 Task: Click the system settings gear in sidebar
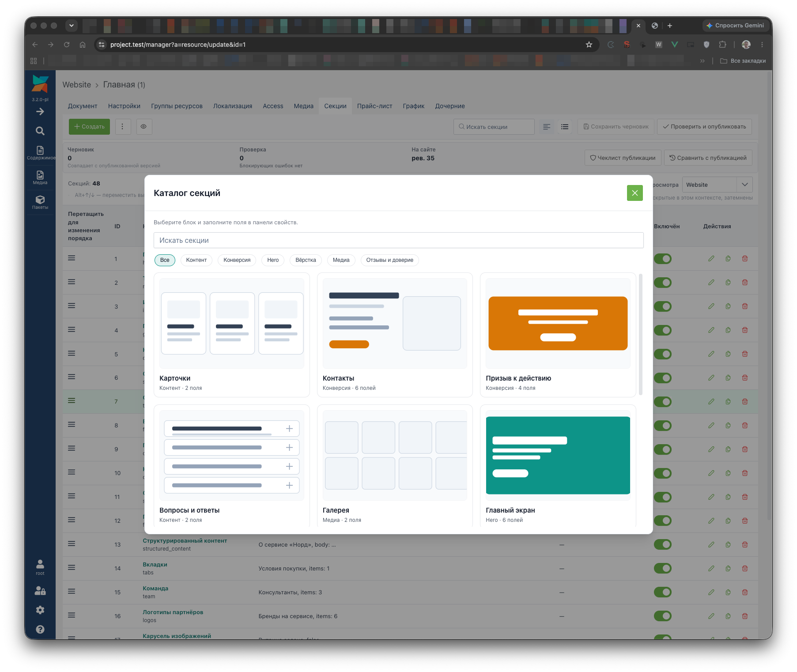click(40, 610)
